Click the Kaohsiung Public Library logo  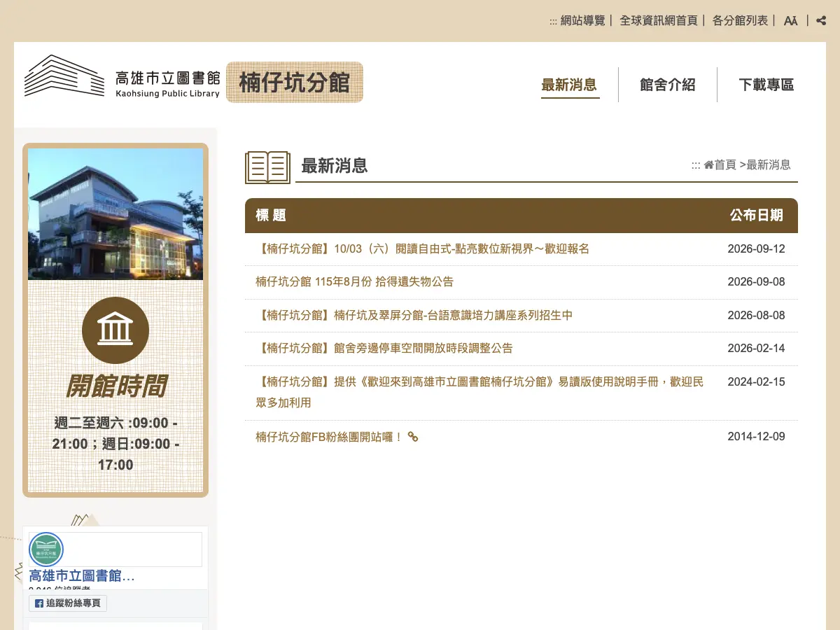pos(122,76)
